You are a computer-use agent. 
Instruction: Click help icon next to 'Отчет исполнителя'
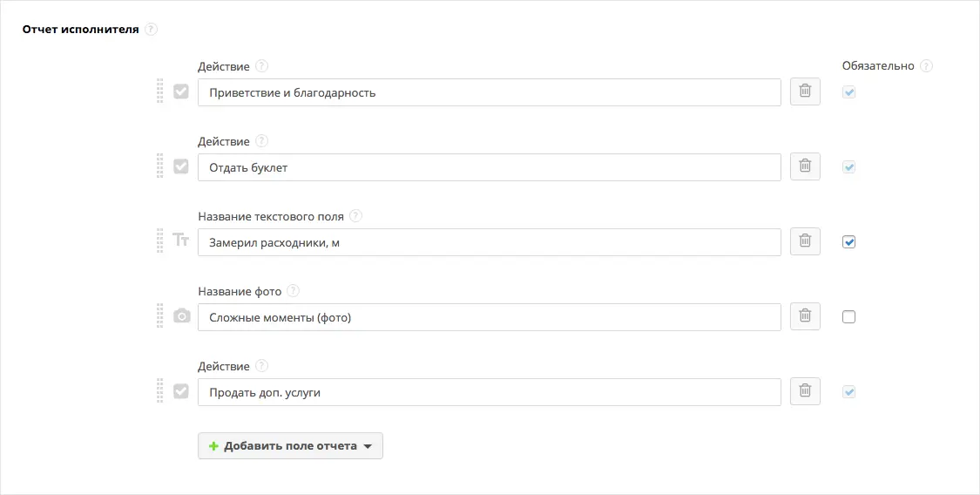tap(152, 29)
